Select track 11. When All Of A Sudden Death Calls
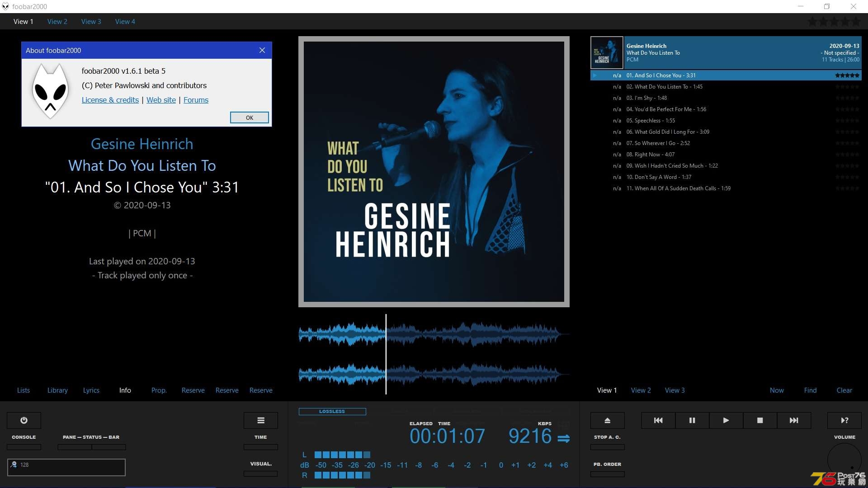The height and width of the screenshot is (488, 868). click(726, 188)
